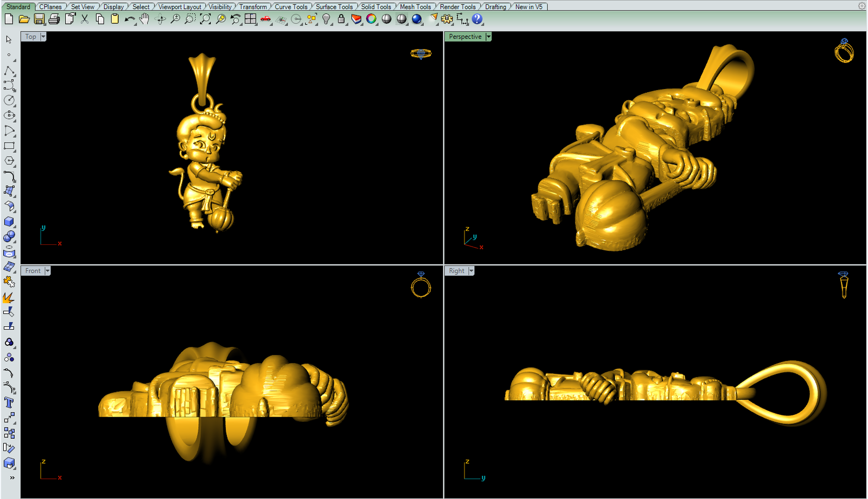Switch to the Select tab
The height and width of the screenshot is (499, 868).
tap(141, 7)
